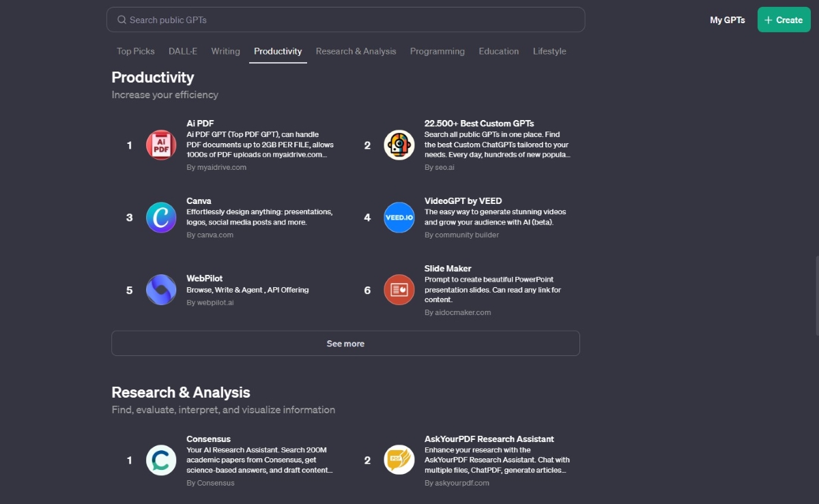Click the VideoGPT by VEED description
Screen dimensions: 819x504
[495, 217]
